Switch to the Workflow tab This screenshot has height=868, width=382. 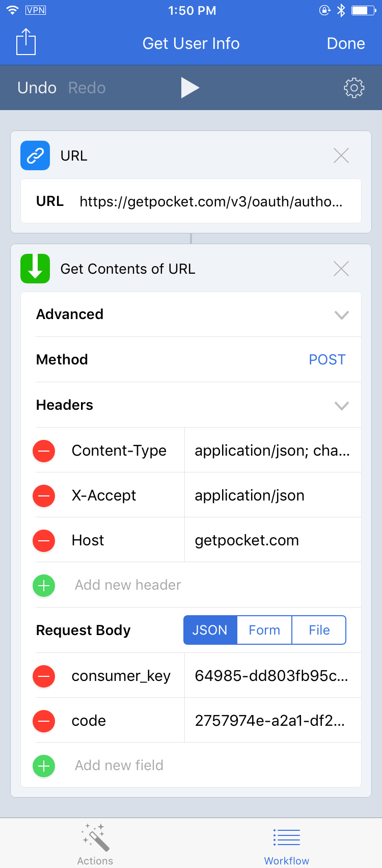(286, 844)
